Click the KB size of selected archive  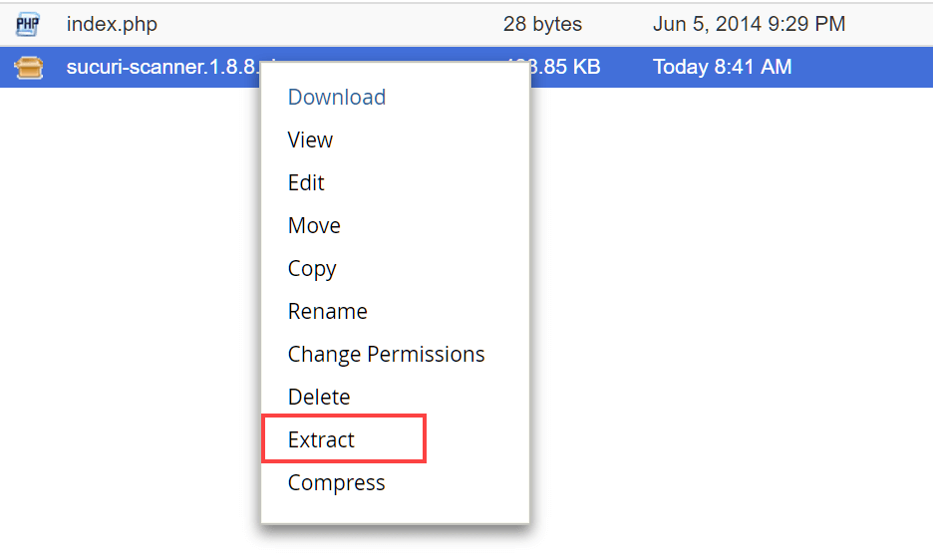click(565, 67)
